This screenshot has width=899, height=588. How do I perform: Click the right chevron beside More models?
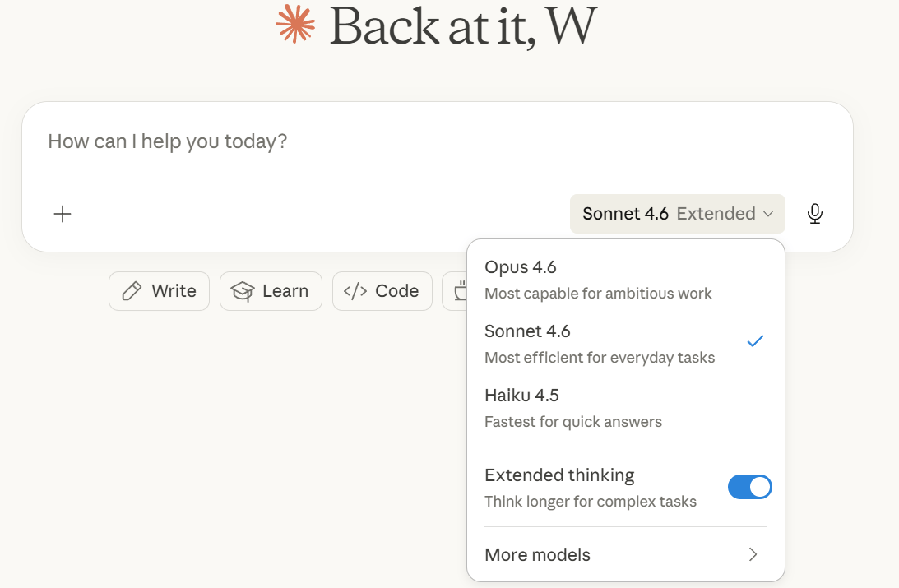pyautogui.click(x=753, y=554)
